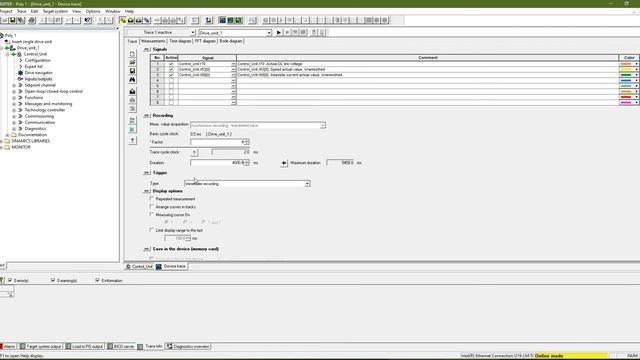Click the Drive navigator item icon

(x=20, y=73)
